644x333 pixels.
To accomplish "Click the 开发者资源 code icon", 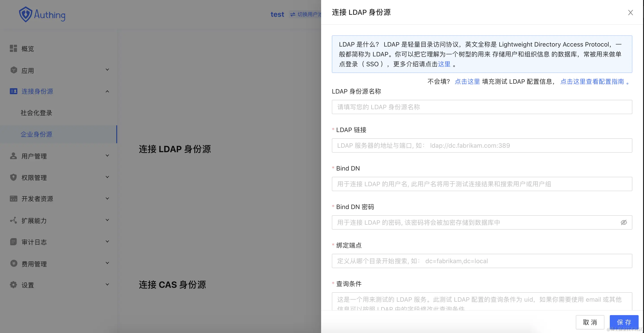I will point(13,199).
